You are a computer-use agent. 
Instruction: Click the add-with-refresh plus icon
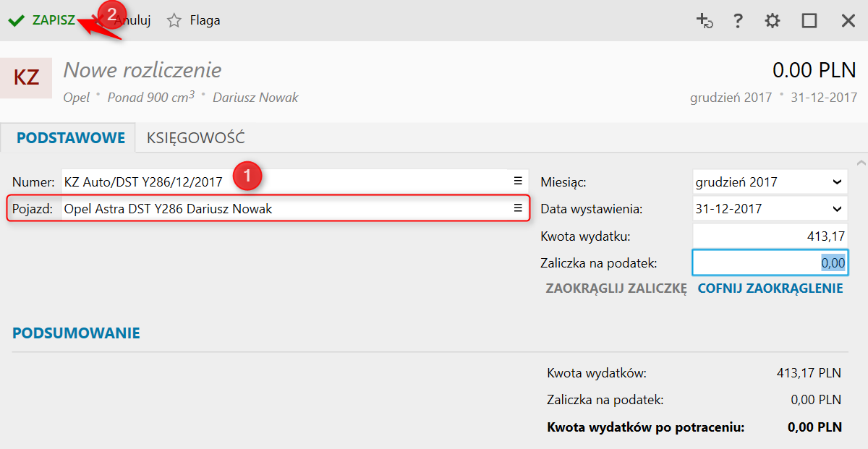tap(704, 21)
